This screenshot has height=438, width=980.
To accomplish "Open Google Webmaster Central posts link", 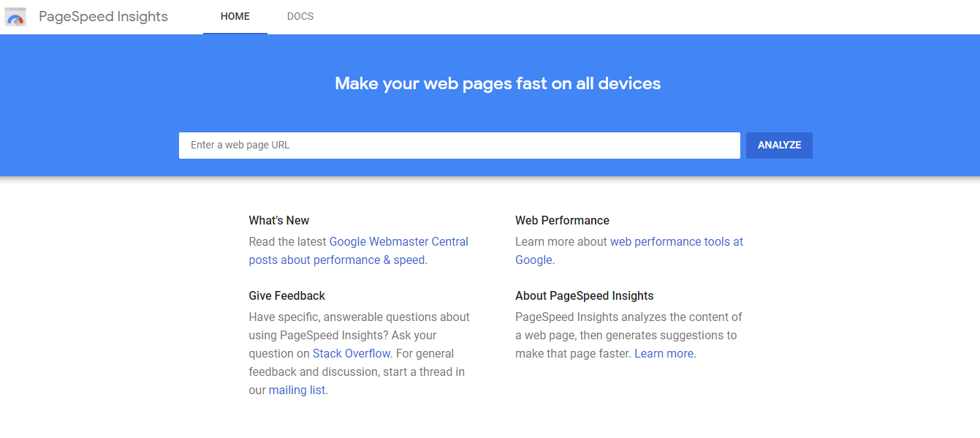I will 398,242.
